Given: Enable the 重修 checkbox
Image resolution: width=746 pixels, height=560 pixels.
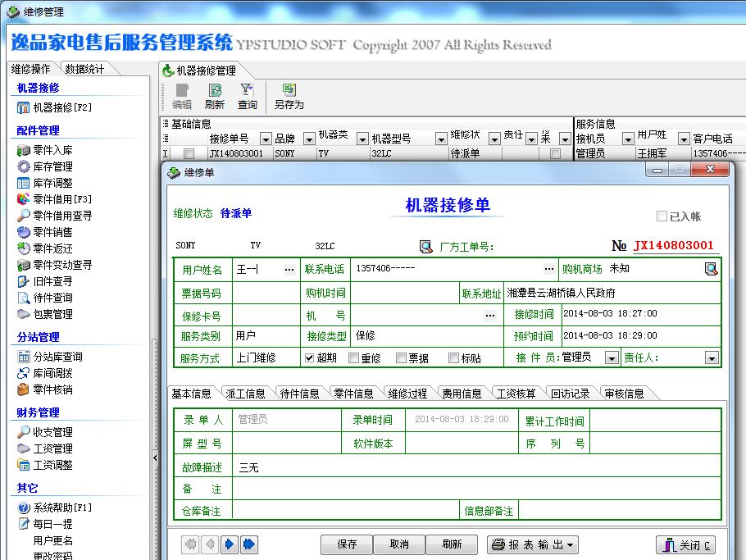Looking at the screenshot, I should click(354, 357).
